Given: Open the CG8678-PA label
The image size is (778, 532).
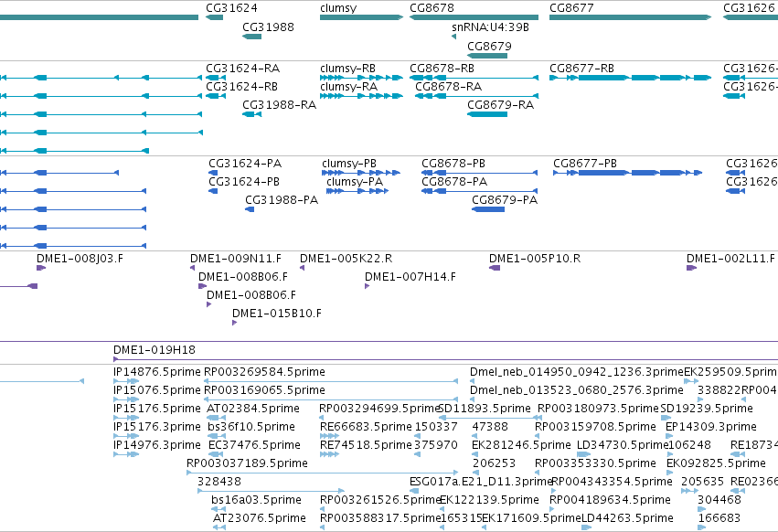Looking at the screenshot, I should 454,182.
